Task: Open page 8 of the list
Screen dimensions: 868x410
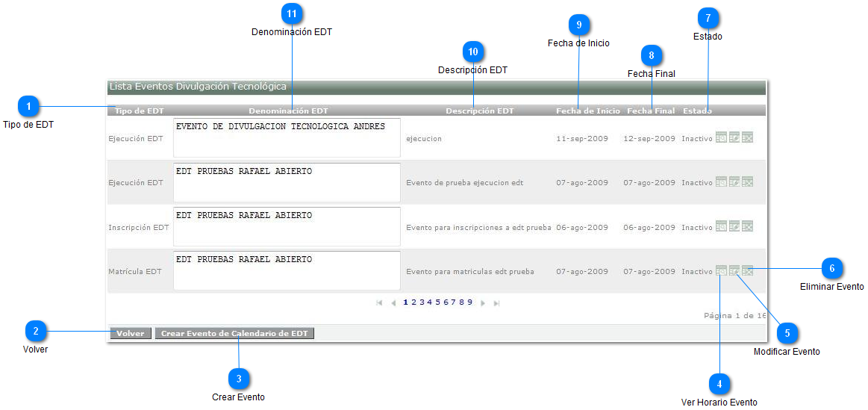Action: pos(461,302)
